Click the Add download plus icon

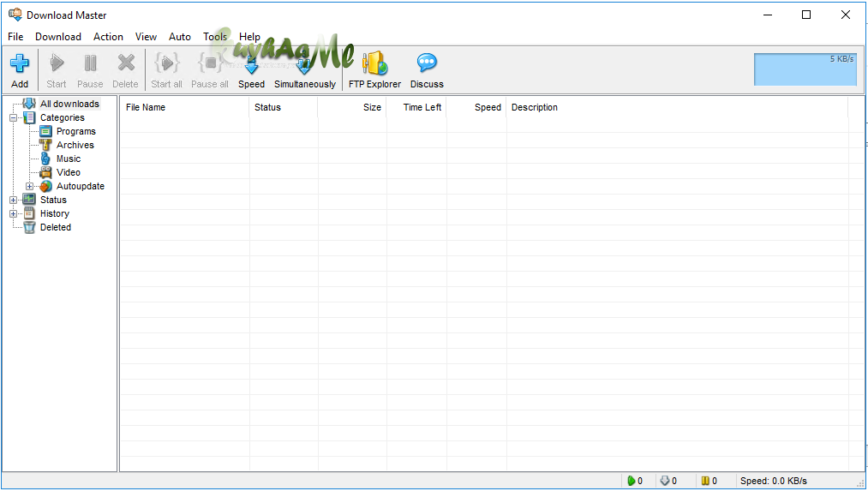coord(20,63)
